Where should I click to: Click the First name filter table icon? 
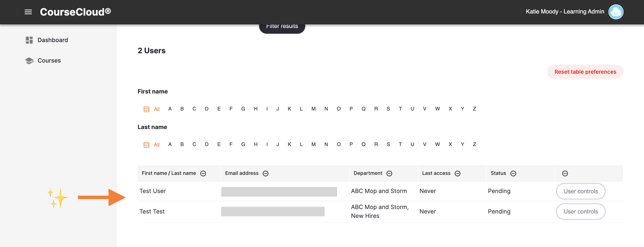point(146,109)
